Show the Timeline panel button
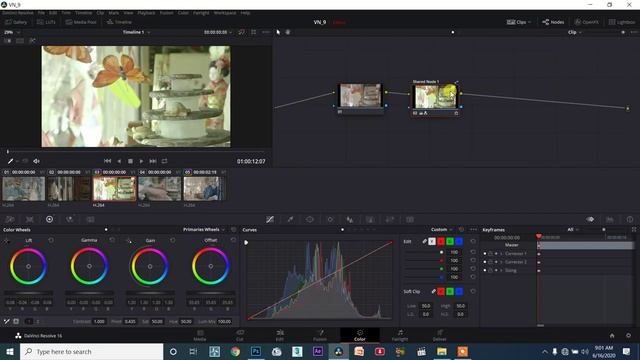The image size is (640, 360). (x=119, y=22)
